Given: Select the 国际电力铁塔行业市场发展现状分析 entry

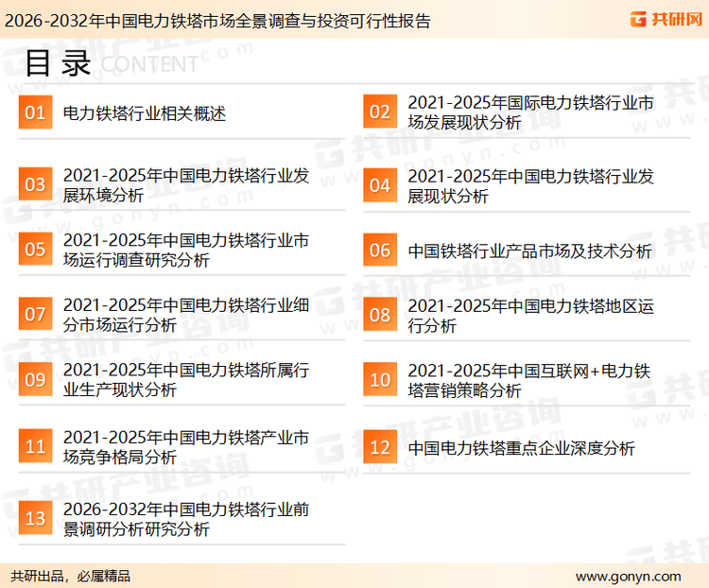Looking at the screenshot, I should pos(529,112).
